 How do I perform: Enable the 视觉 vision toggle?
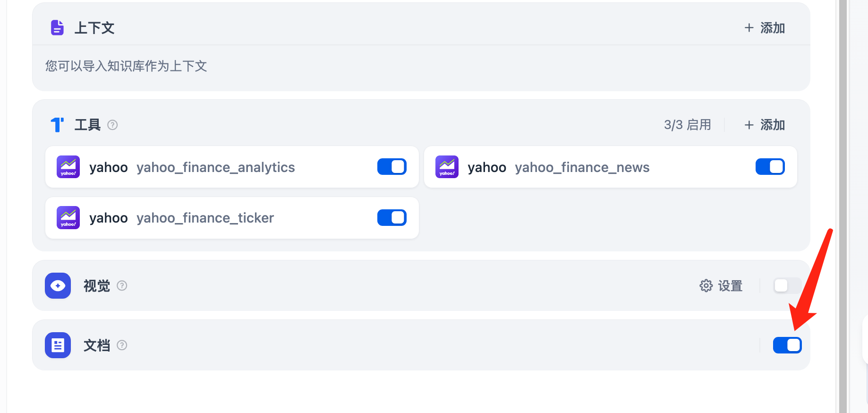coord(787,285)
